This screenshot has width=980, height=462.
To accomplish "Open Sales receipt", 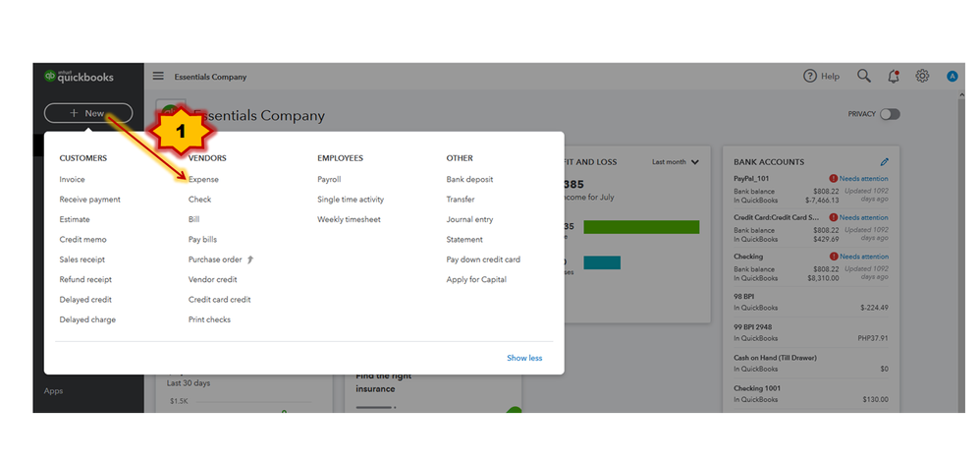I will point(82,260).
